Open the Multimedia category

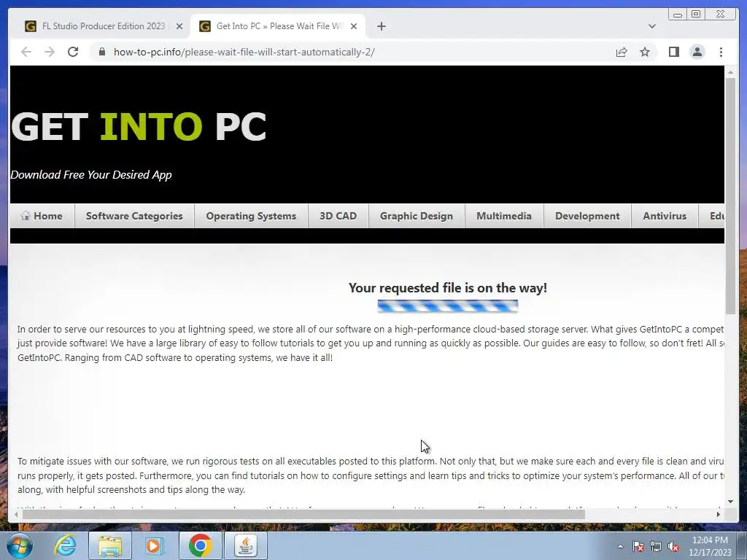click(504, 216)
